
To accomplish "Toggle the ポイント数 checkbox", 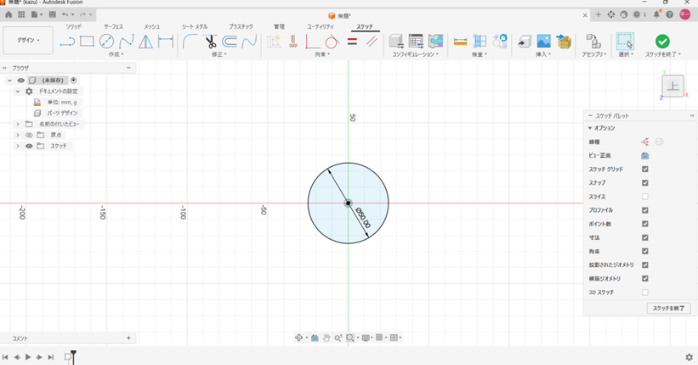I will click(x=645, y=224).
